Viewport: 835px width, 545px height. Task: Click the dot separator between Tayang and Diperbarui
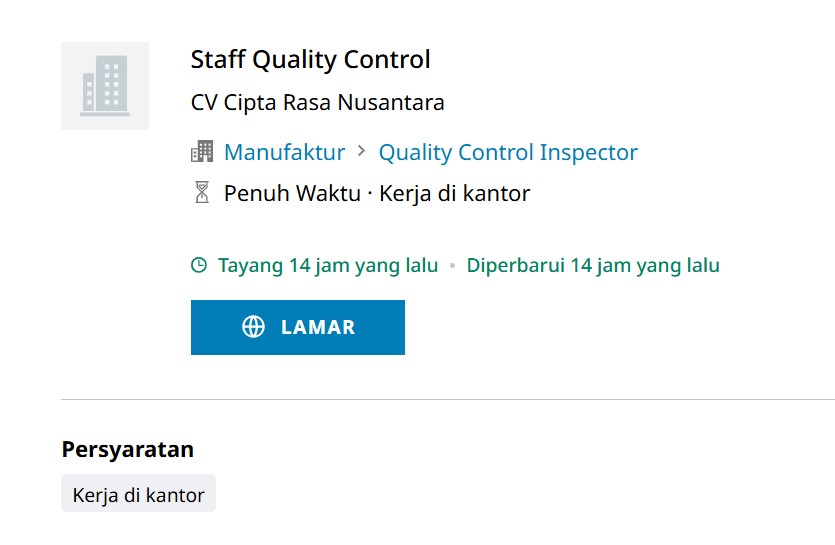[453, 265]
